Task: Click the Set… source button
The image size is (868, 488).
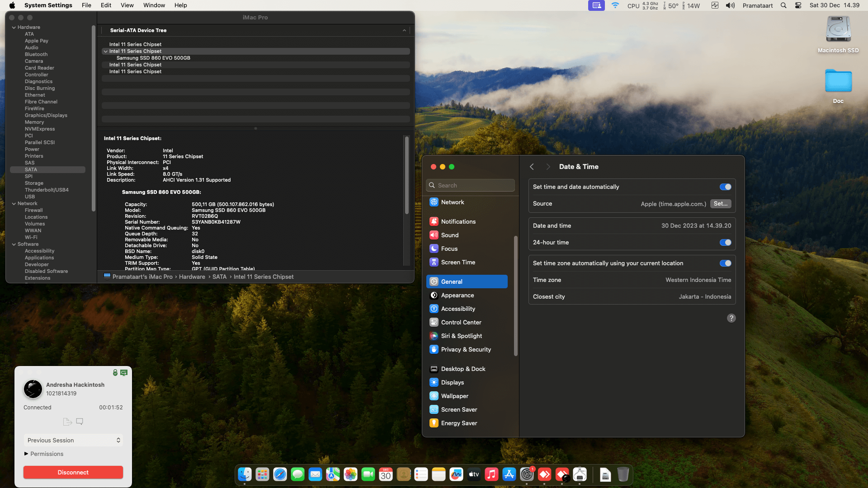Action: (x=720, y=204)
